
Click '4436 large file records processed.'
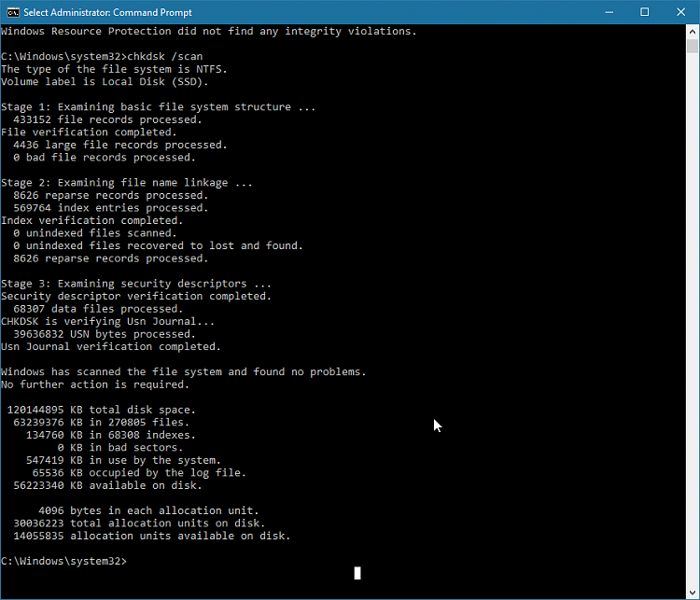(120, 145)
